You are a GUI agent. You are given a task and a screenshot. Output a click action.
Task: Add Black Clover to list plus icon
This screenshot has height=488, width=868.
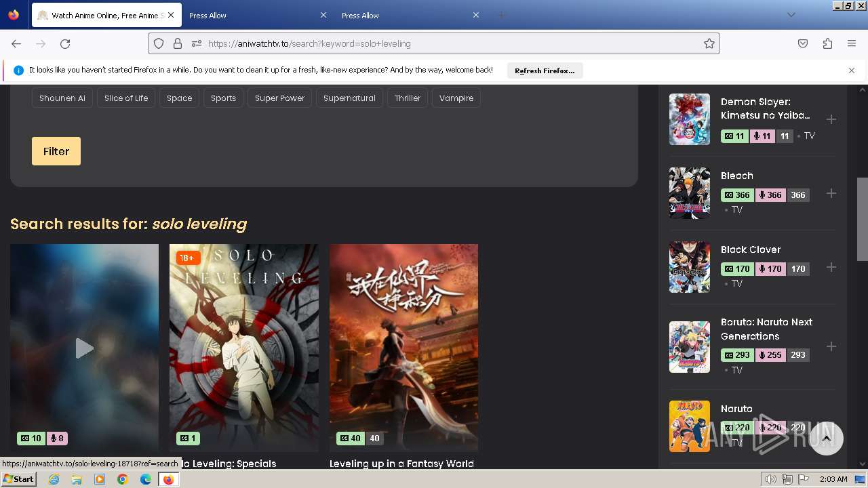tap(831, 267)
